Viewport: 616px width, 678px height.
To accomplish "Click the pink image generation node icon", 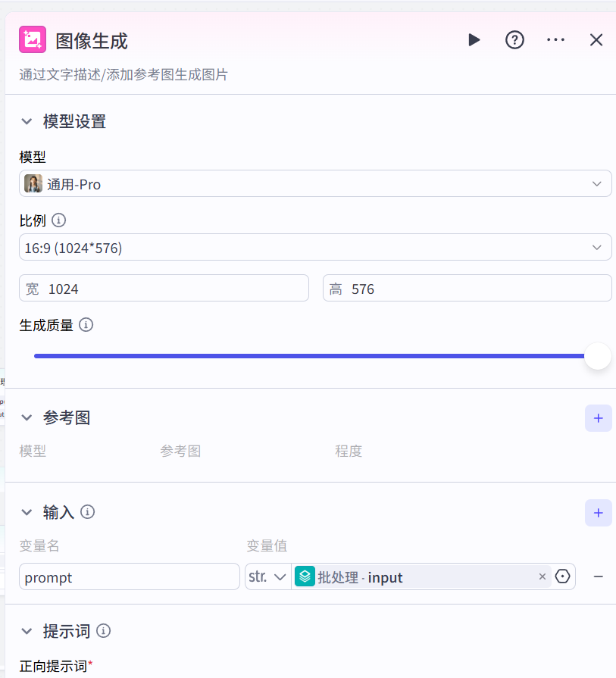I will [33, 40].
